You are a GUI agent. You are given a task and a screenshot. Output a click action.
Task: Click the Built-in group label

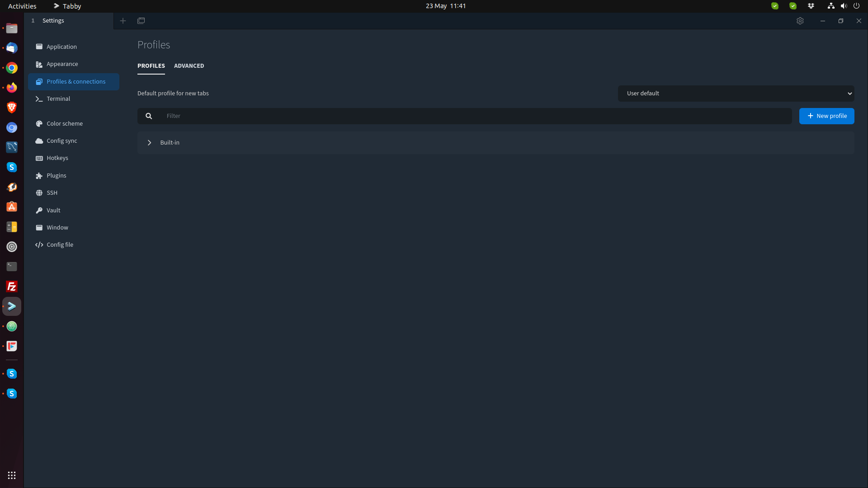[170, 143]
